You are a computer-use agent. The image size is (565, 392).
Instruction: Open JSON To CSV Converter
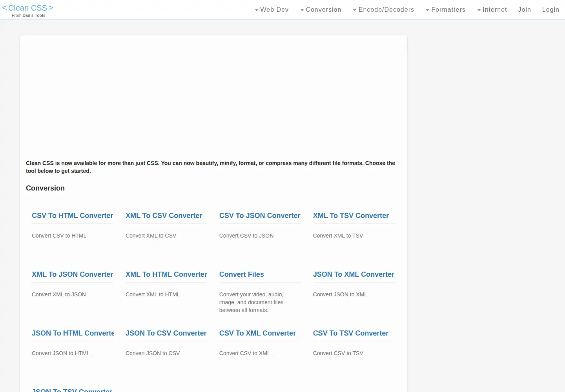tap(166, 333)
